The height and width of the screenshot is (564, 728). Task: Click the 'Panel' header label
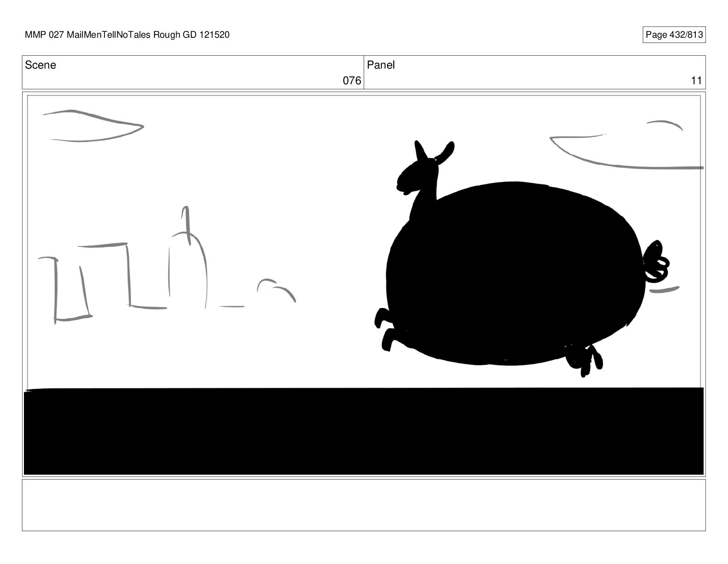[x=381, y=65]
